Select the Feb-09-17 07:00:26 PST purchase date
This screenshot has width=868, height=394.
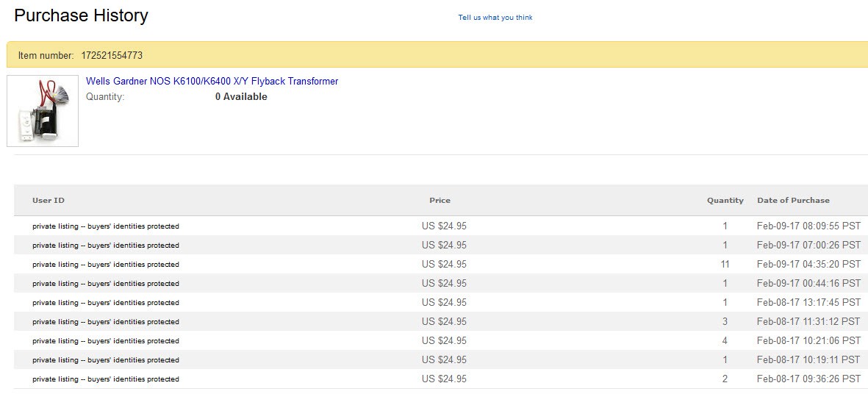click(x=808, y=246)
